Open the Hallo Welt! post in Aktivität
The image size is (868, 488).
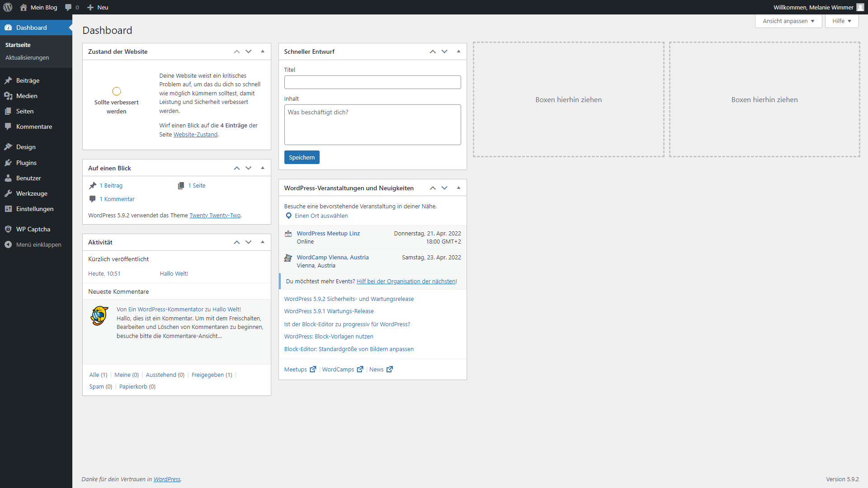pyautogui.click(x=174, y=273)
